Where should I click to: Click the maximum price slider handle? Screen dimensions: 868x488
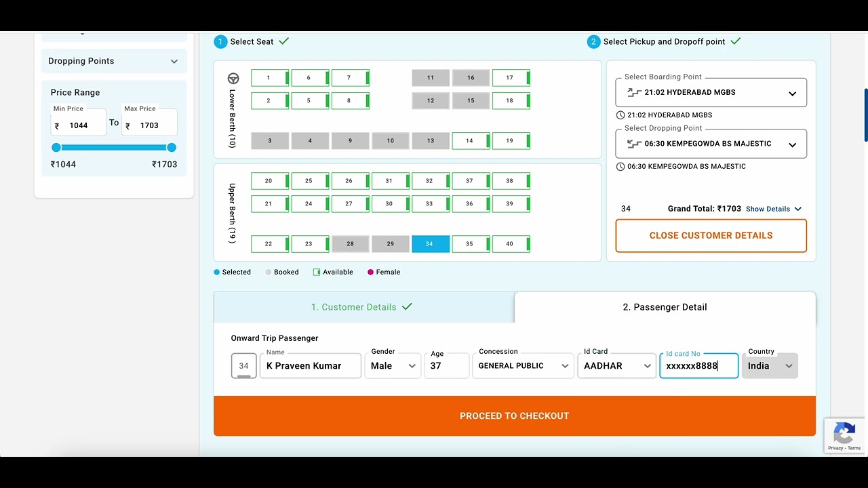[x=172, y=148]
